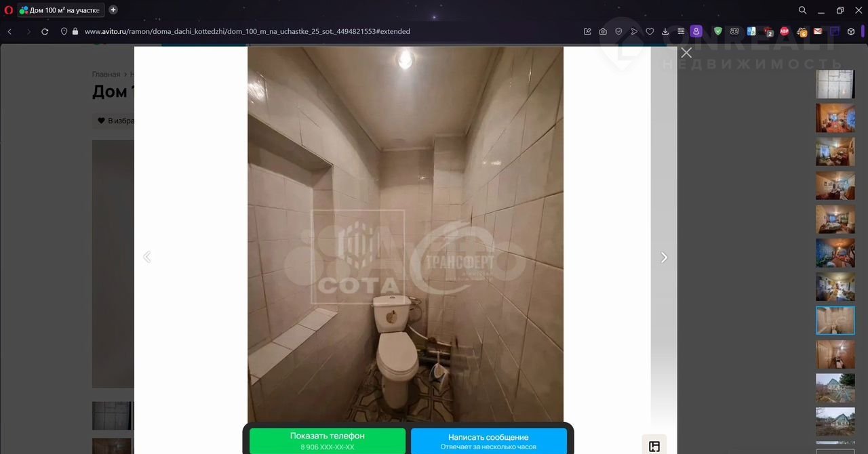Go to the next photo
The height and width of the screenshot is (454, 868).
(x=664, y=257)
